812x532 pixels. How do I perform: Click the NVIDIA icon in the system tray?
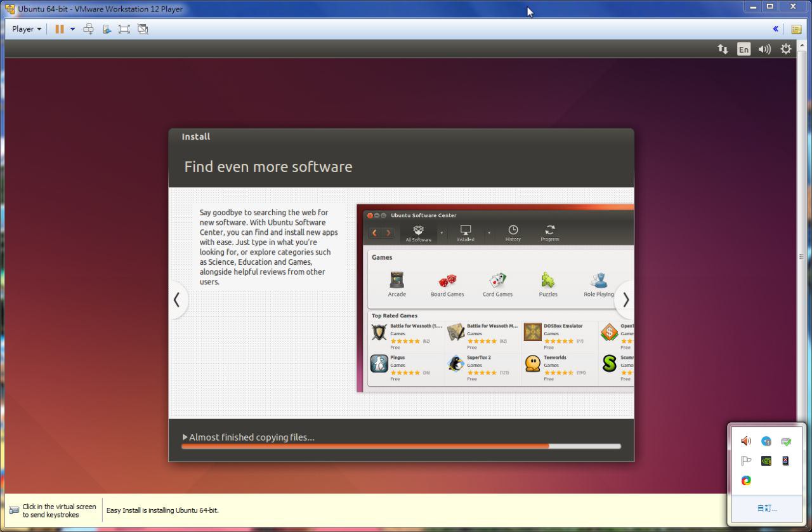766,461
